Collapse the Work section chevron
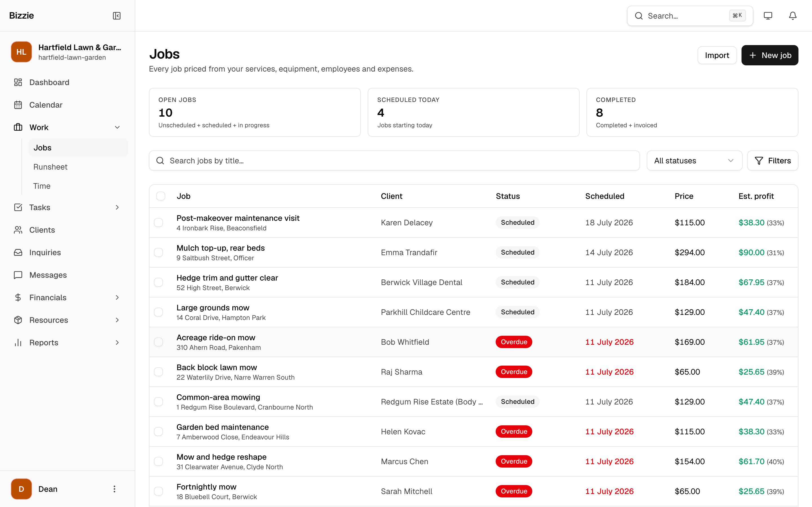The image size is (812, 507). click(x=117, y=127)
